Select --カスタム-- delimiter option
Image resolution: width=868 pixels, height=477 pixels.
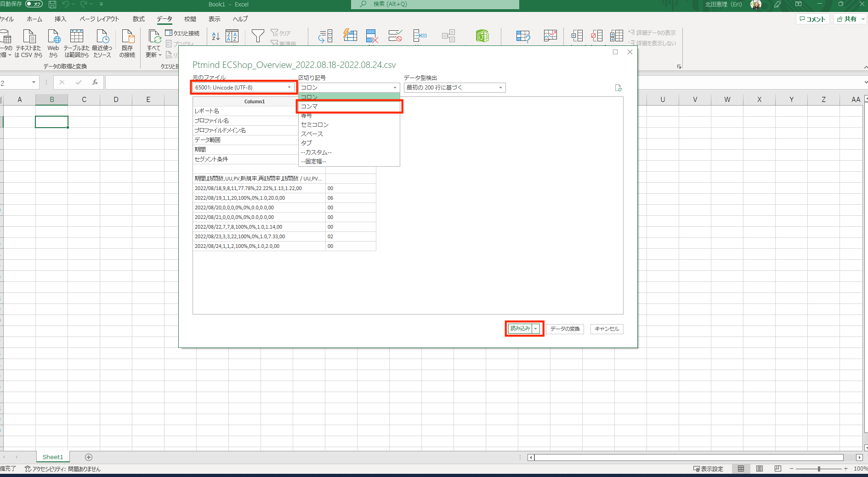[x=349, y=152]
